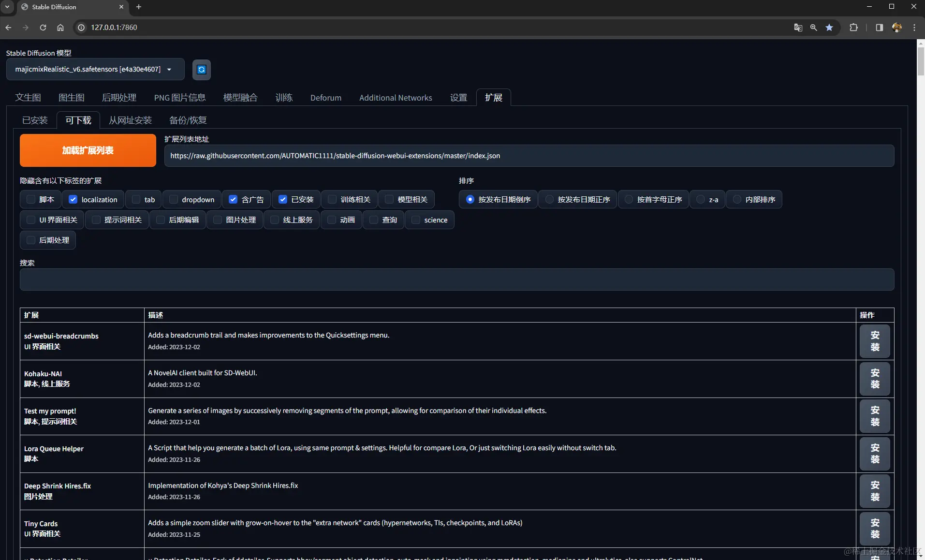Open the 后期处理 main tab
The height and width of the screenshot is (560, 925).
point(119,98)
